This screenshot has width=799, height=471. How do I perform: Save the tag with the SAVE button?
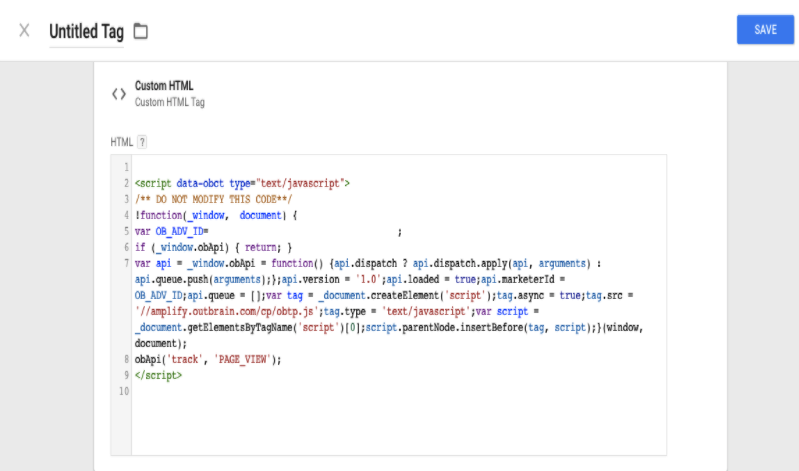point(765,30)
